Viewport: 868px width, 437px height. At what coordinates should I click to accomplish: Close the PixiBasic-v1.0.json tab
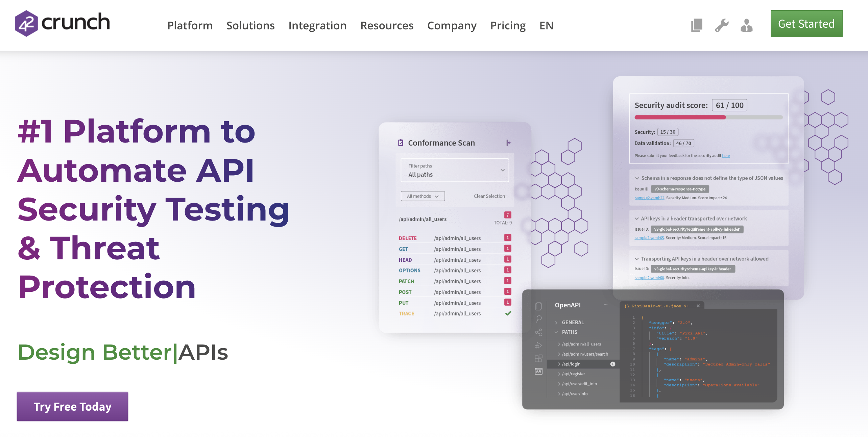coord(698,306)
